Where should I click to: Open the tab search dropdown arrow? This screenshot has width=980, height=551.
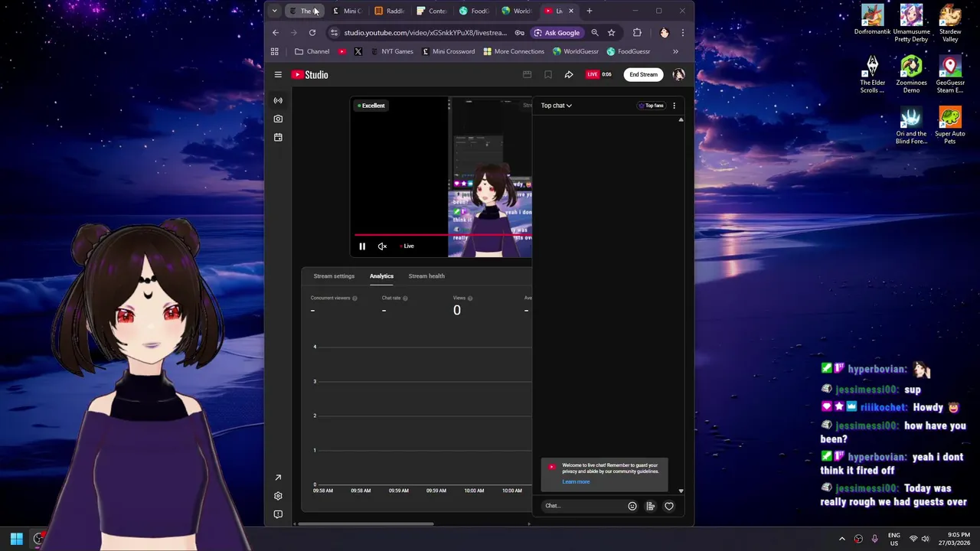click(274, 11)
